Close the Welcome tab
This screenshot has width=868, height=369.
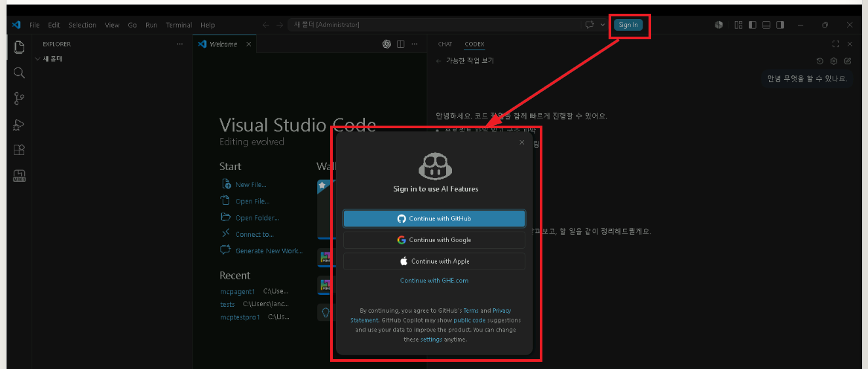click(248, 44)
